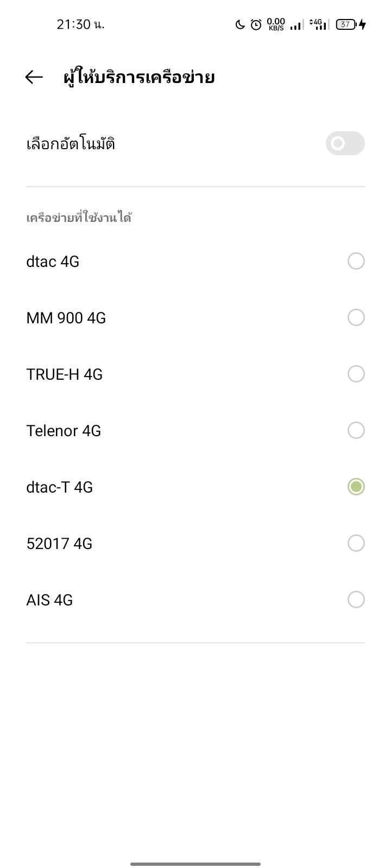The width and height of the screenshot is (391, 868).
Task: Choose the AIS 4G radio button
Action: point(356,599)
